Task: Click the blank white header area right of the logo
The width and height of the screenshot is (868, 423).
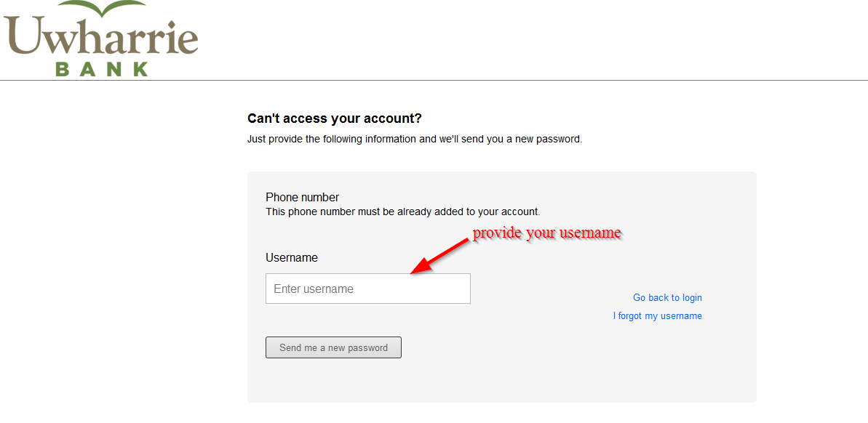Action: [531, 40]
